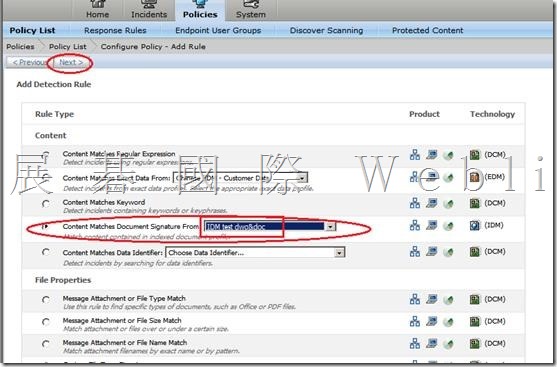Screen dimensions: 557x367
Task: Switch to the Incidents tab
Action: coord(149,10)
